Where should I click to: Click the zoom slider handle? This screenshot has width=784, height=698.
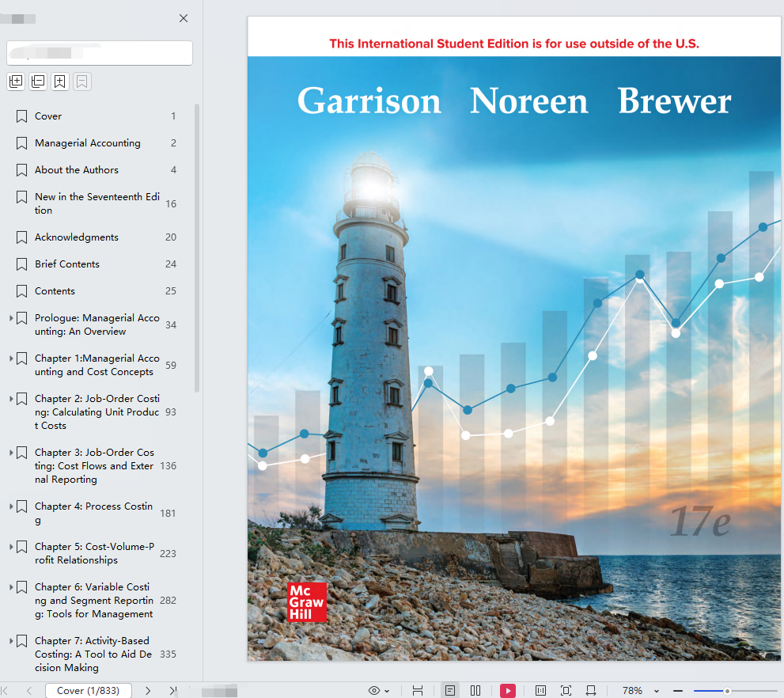pos(728,691)
